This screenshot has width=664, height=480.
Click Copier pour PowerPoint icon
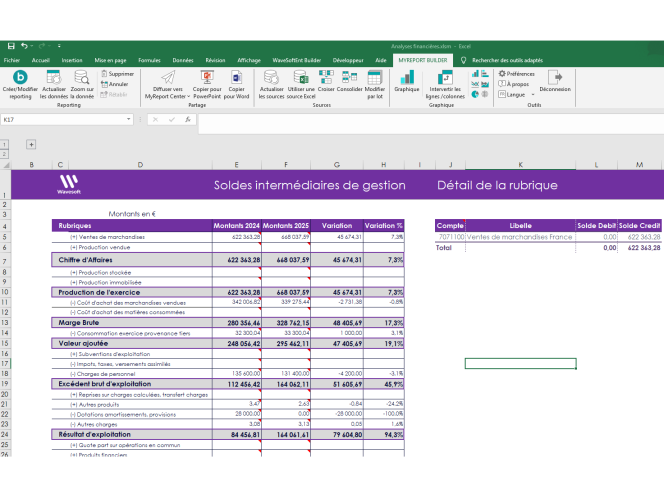click(207, 77)
